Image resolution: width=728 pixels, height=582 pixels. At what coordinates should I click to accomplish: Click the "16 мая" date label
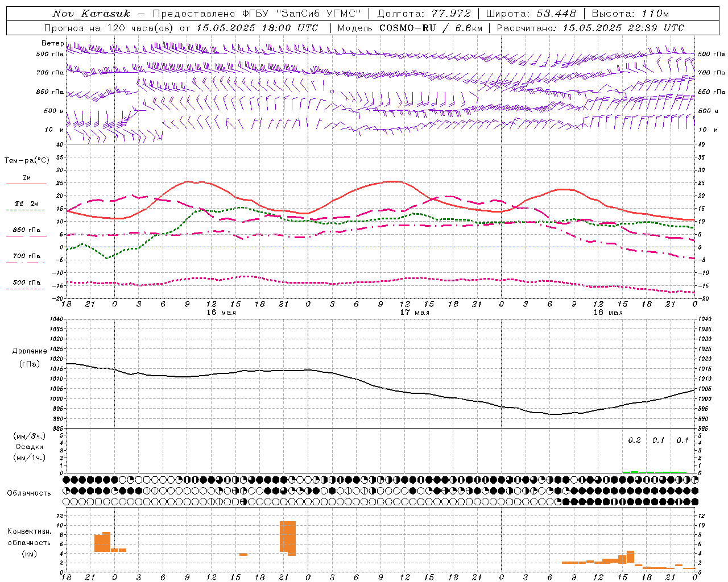(221, 313)
